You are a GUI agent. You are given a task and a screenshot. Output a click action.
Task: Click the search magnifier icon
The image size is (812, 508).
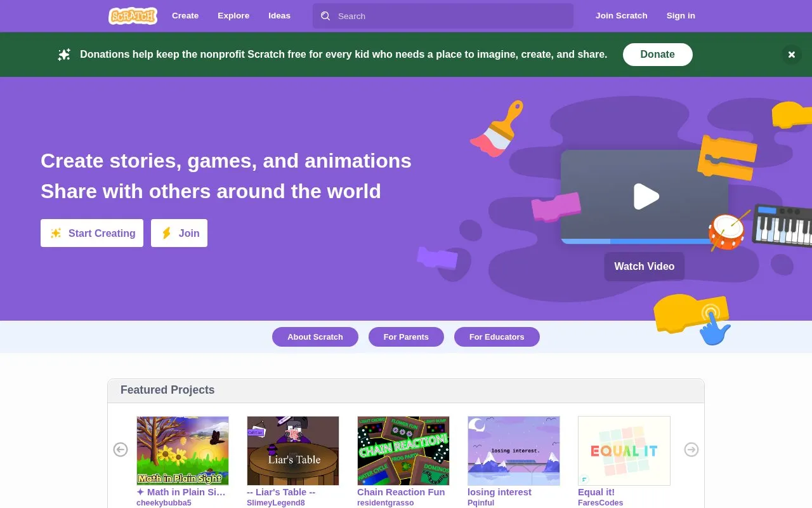[x=325, y=16]
